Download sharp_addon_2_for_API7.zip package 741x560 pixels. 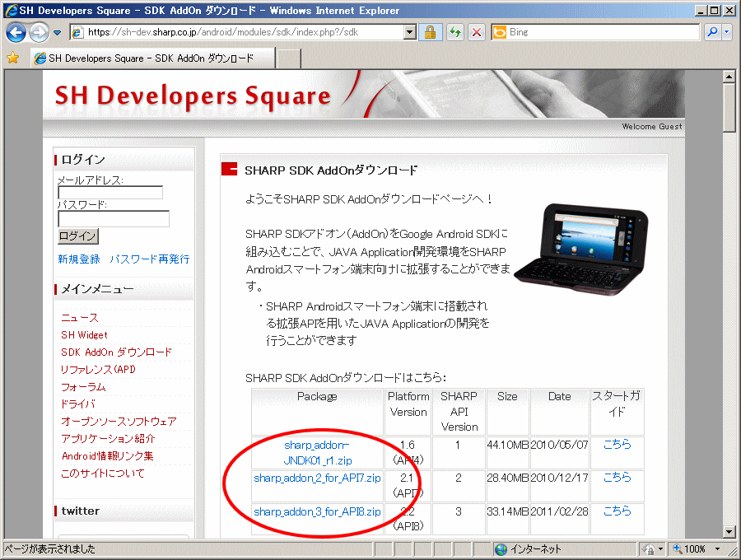(x=317, y=478)
